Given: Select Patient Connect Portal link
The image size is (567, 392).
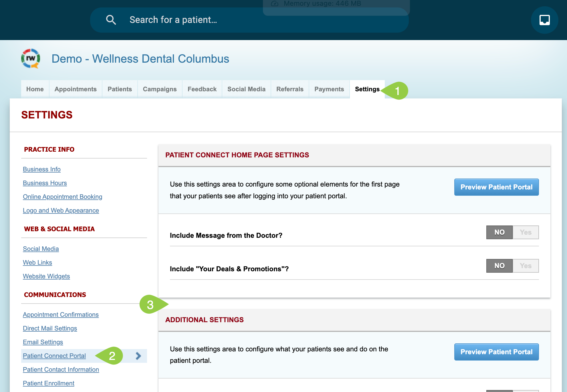Looking at the screenshot, I should coord(54,356).
